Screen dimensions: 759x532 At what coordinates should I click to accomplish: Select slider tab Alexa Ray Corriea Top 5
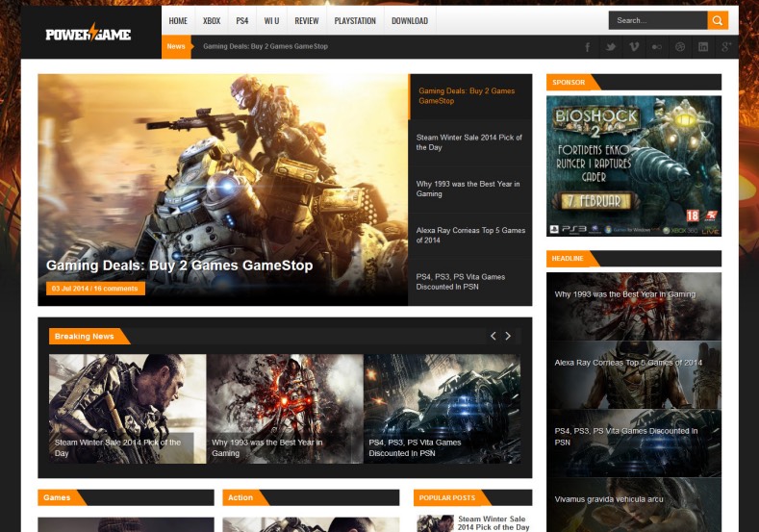(x=470, y=236)
